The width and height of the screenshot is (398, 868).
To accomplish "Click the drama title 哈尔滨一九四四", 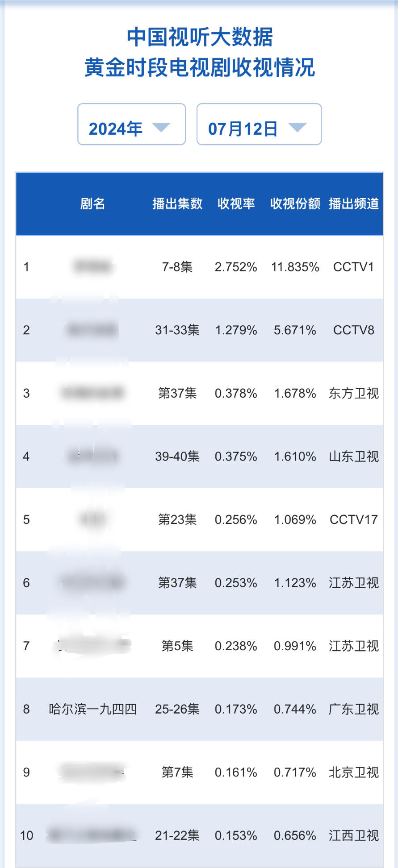I will tap(92, 709).
